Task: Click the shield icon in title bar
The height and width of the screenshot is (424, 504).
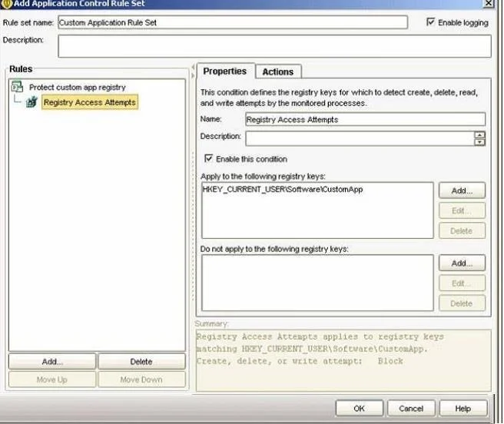Action: tap(6, 4)
